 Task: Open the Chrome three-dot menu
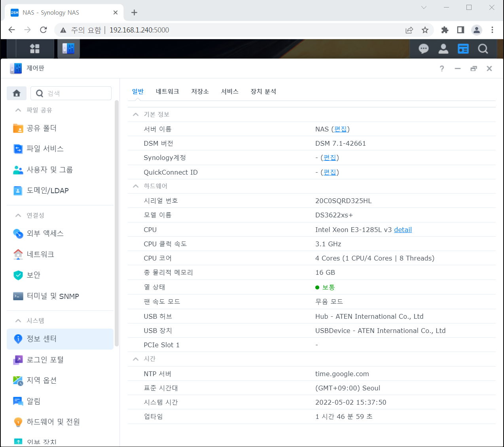492,30
